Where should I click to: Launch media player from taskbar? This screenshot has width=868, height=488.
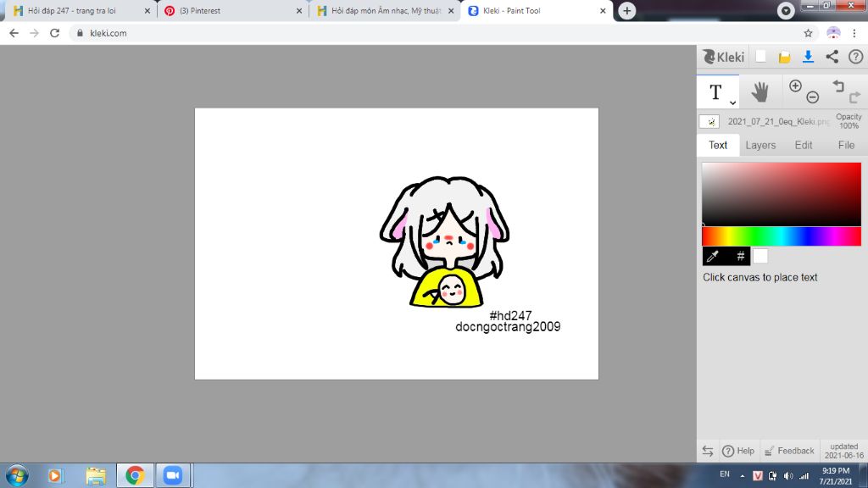[x=55, y=476]
